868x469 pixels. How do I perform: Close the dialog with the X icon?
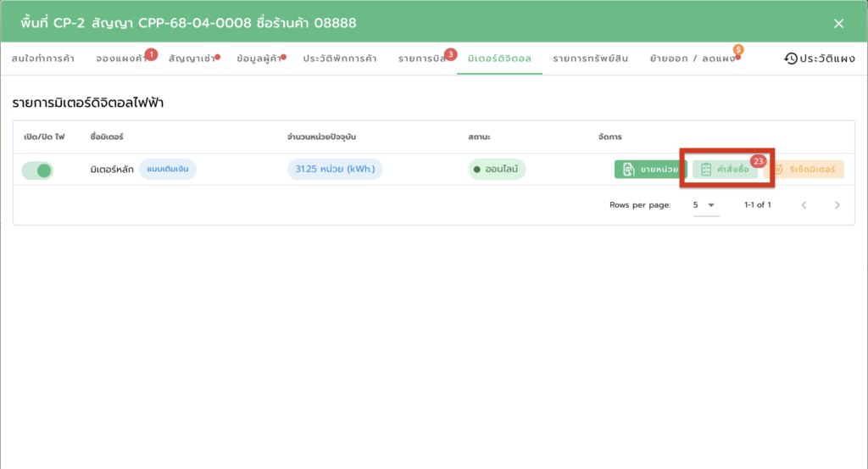(838, 23)
